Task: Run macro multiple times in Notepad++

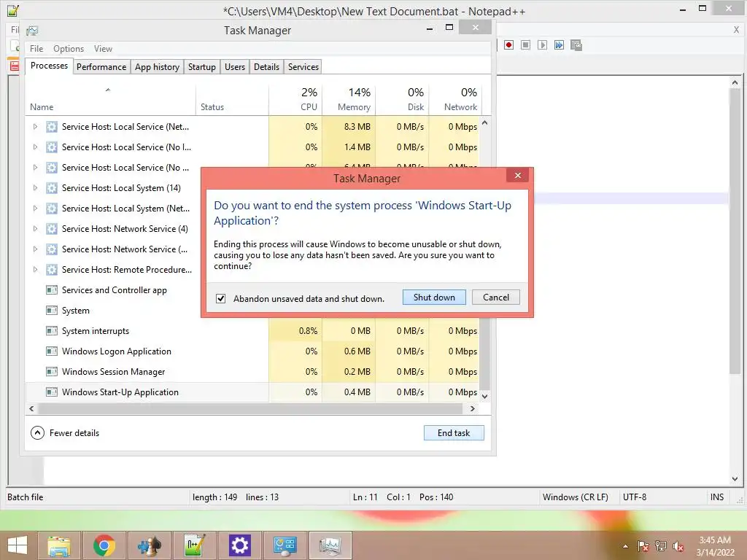Action: tap(559, 44)
